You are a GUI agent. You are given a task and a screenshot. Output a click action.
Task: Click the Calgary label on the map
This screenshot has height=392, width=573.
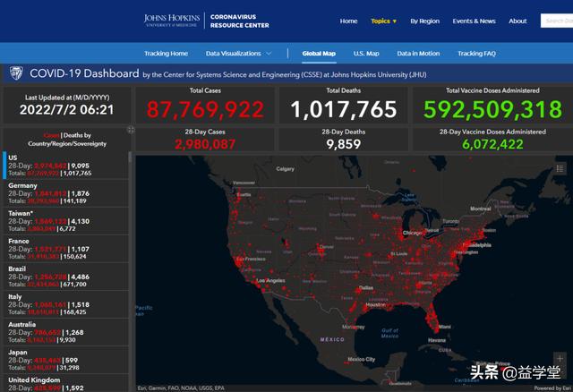(x=285, y=169)
